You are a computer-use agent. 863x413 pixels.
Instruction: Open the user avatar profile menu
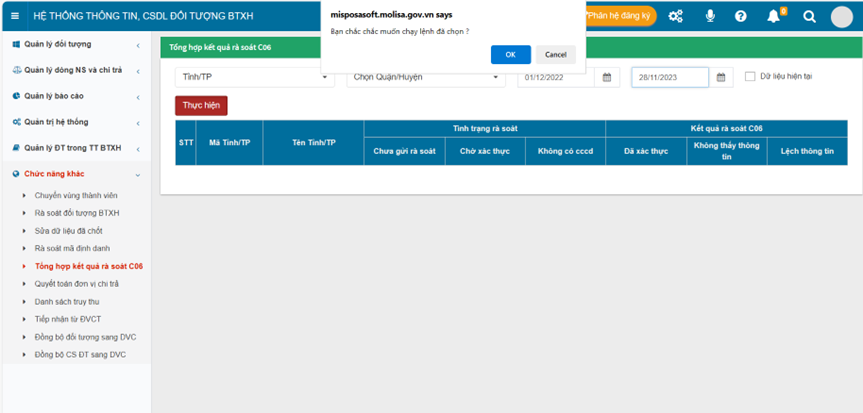coord(841,16)
